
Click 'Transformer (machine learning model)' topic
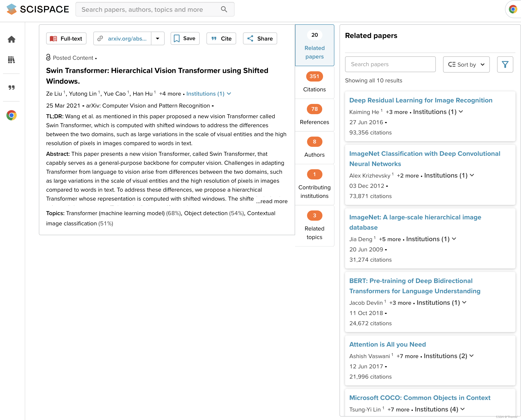pyautogui.click(x=116, y=213)
